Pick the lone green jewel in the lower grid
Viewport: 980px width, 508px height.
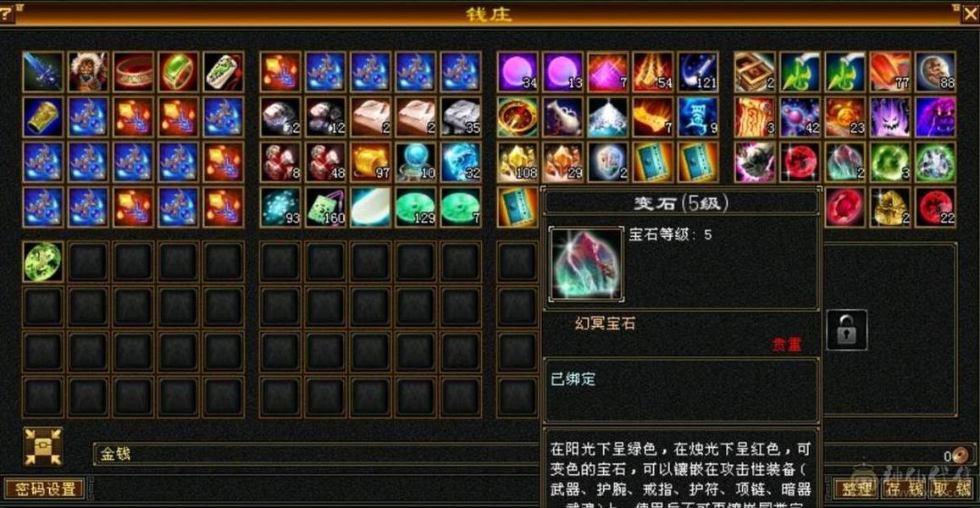43,262
